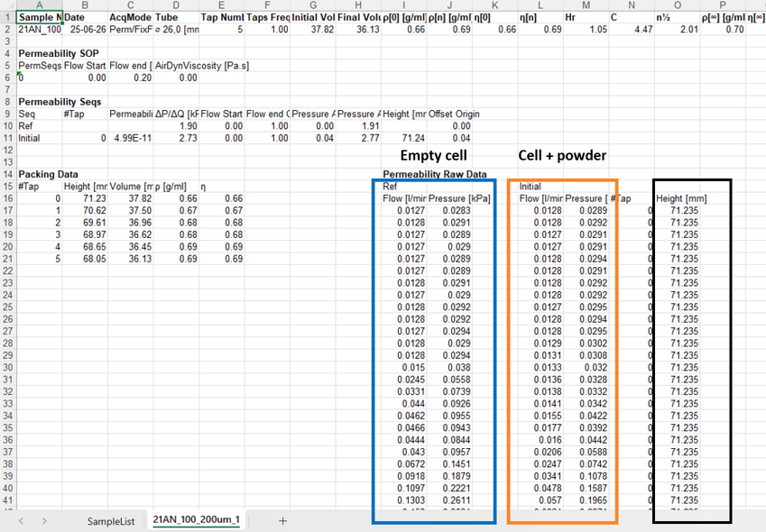Select Initial Volume value 37.82 in row 2

(313, 29)
